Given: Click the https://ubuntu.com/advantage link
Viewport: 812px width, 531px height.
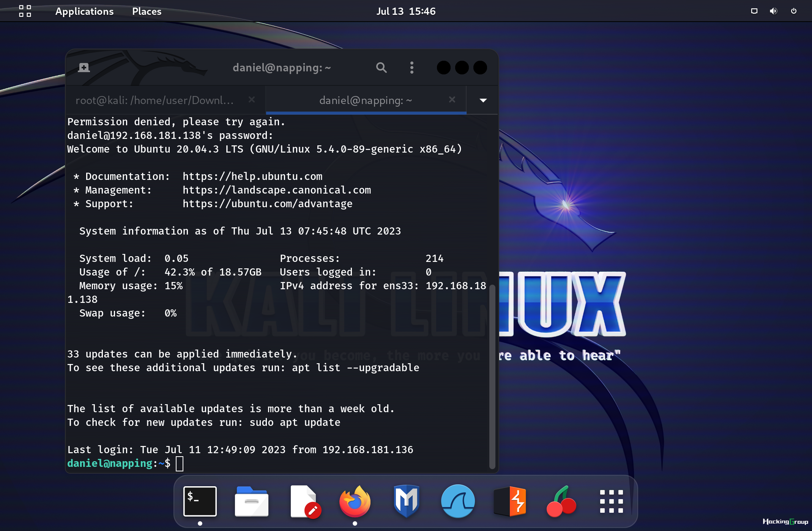Looking at the screenshot, I should point(268,204).
